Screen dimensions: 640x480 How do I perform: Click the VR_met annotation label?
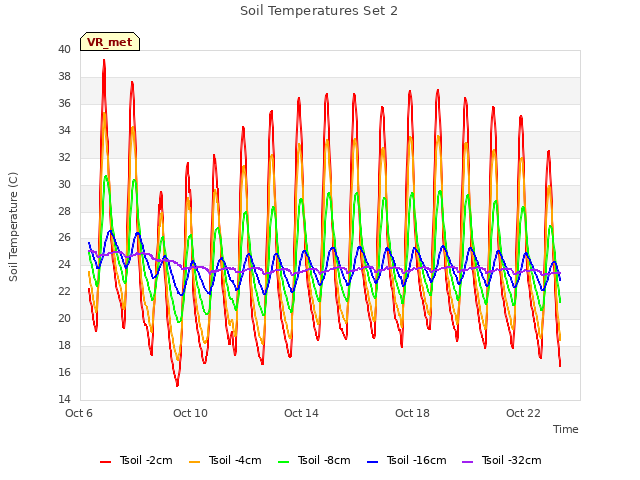[x=110, y=42]
